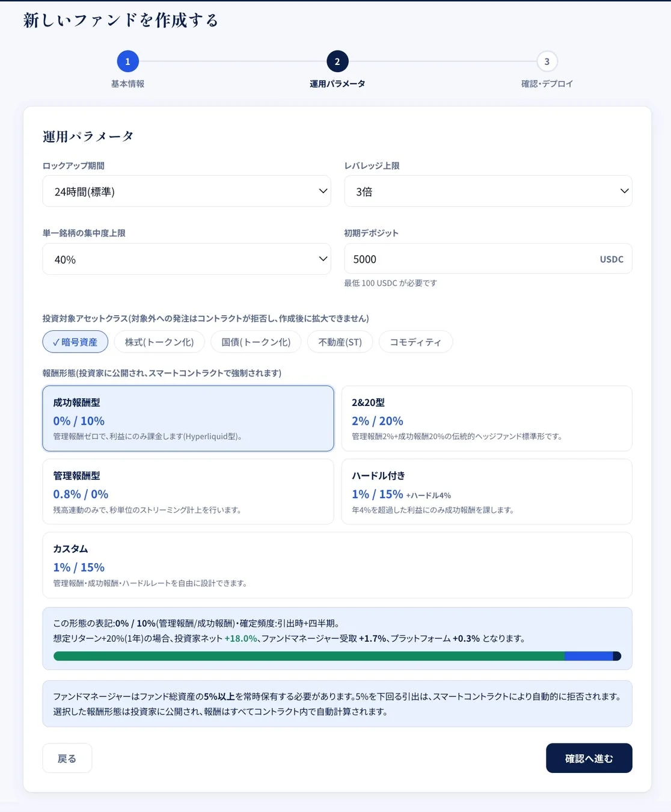Go to step 1 基本情報 circle
Viewport: 671px width, 812px height.
[x=127, y=61]
